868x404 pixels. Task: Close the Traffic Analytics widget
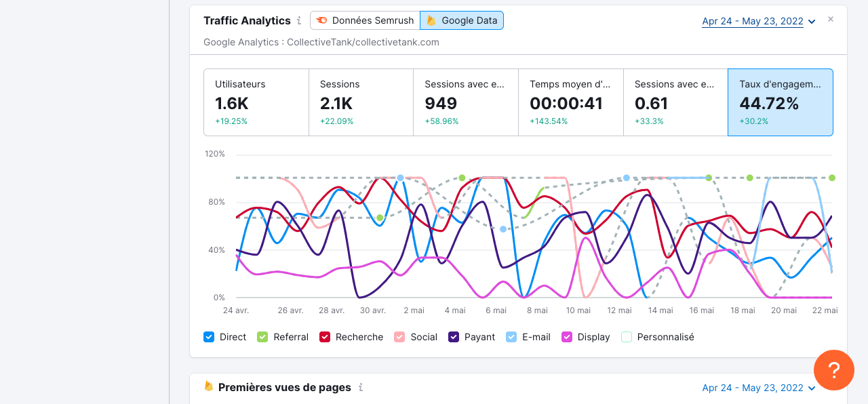[x=831, y=20]
